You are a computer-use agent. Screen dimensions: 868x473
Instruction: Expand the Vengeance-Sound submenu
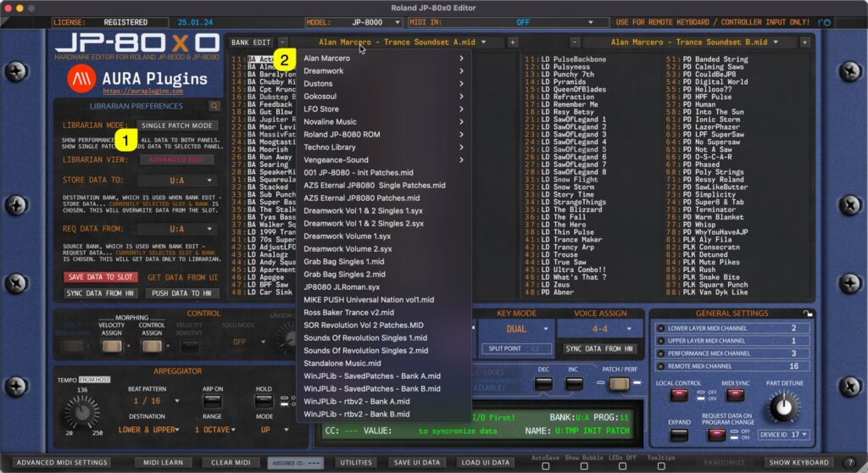pyautogui.click(x=383, y=160)
